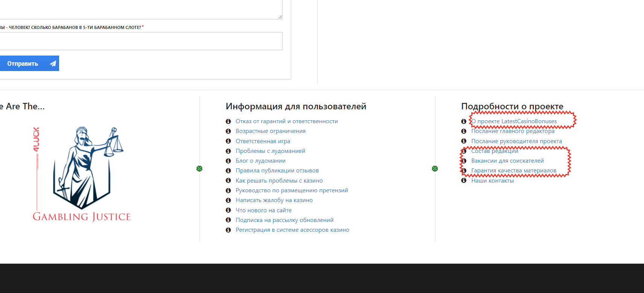Click info icon beside Послание руководителя проекта
The height and width of the screenshot is (293, 644).
coord(464,141)
